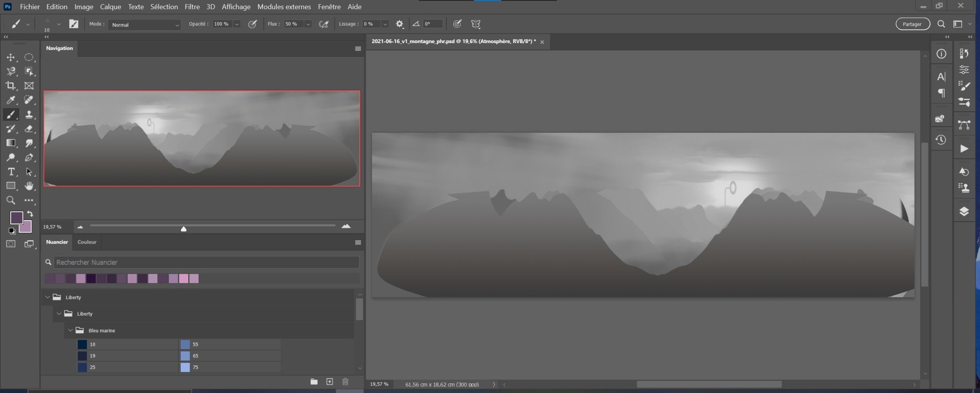Open the Filtre menu
Screen dimensions: 980x393
[x=192, y=7]
